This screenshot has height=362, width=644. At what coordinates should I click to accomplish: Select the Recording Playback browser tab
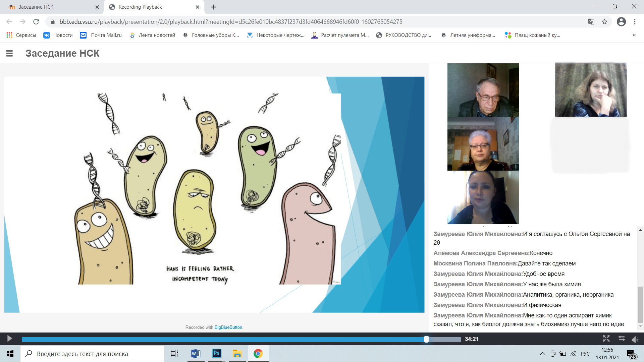coord(154,7)
